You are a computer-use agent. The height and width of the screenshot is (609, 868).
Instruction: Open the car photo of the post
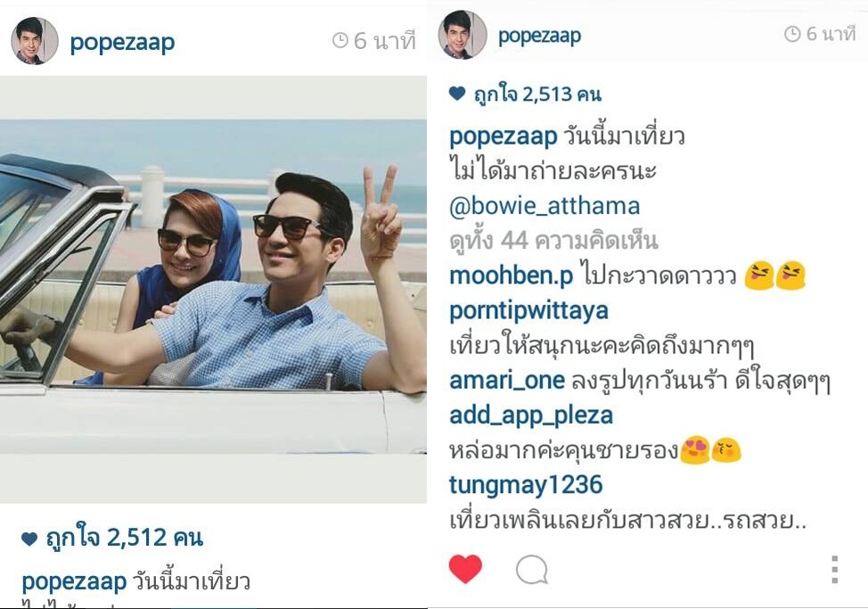(x=213, y=288)
